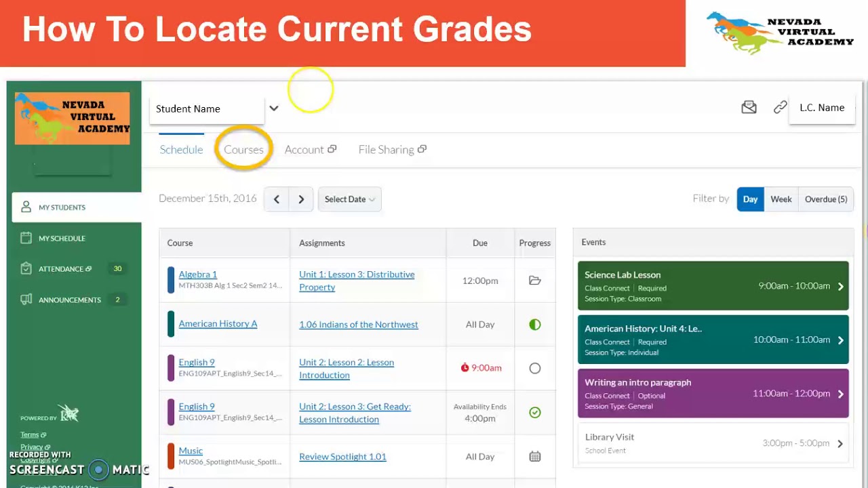The width and height of the screenshot is (868, 488).
Task: Click the empty circle progress for English 9
Action: tap(534, 369)
